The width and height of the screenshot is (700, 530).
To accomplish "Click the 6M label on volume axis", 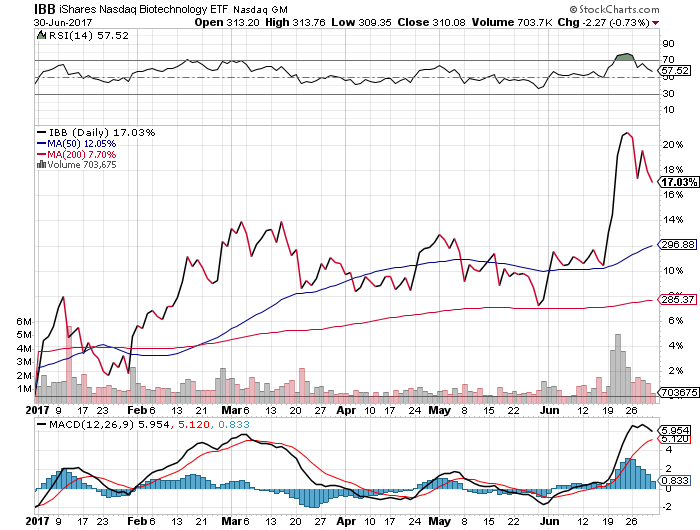I will 24,321.
